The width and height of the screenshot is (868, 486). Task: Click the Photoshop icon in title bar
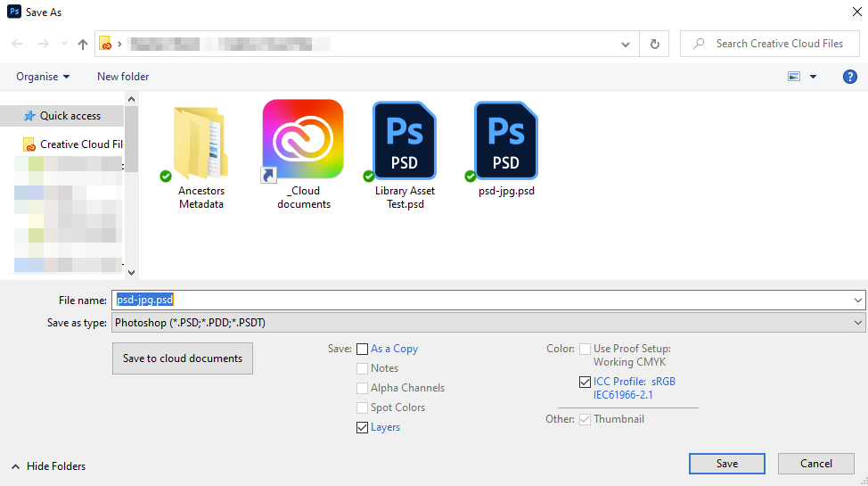[x=14, y=12]
